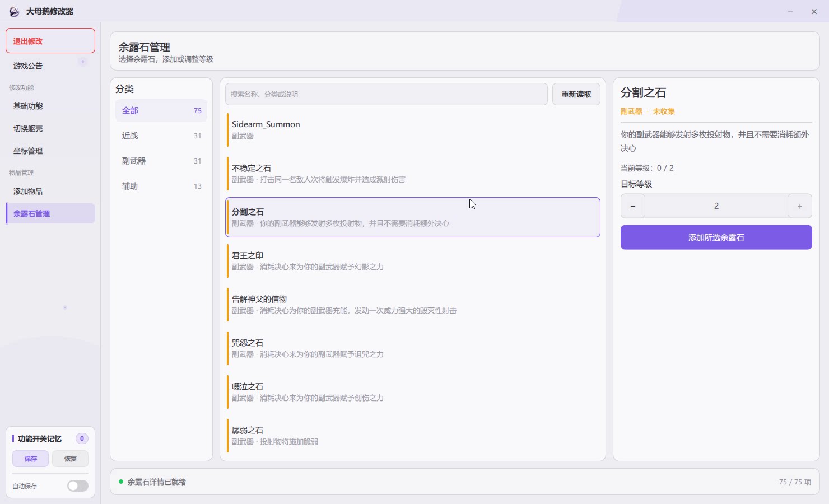The width and height of the screenshot is (829, 504).
Task: Open 坐标管理 page
Action: [x=50, y=151]
